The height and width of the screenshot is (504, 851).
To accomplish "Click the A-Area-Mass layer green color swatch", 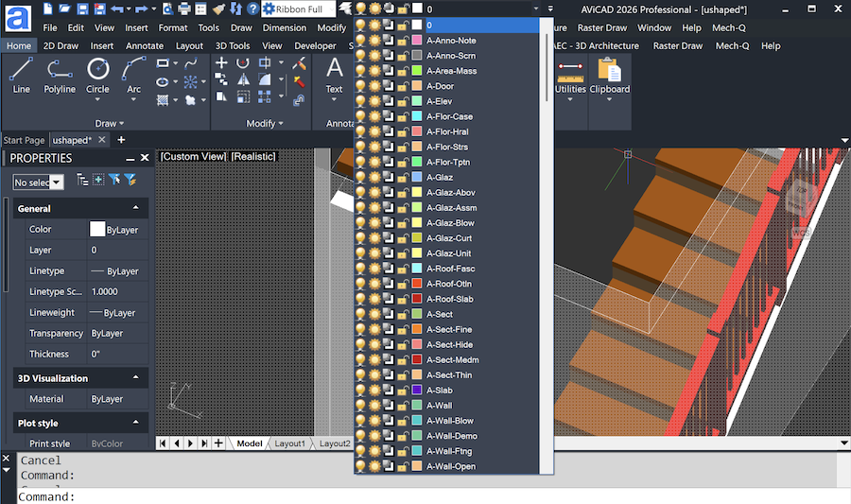I will coord(417,71).
